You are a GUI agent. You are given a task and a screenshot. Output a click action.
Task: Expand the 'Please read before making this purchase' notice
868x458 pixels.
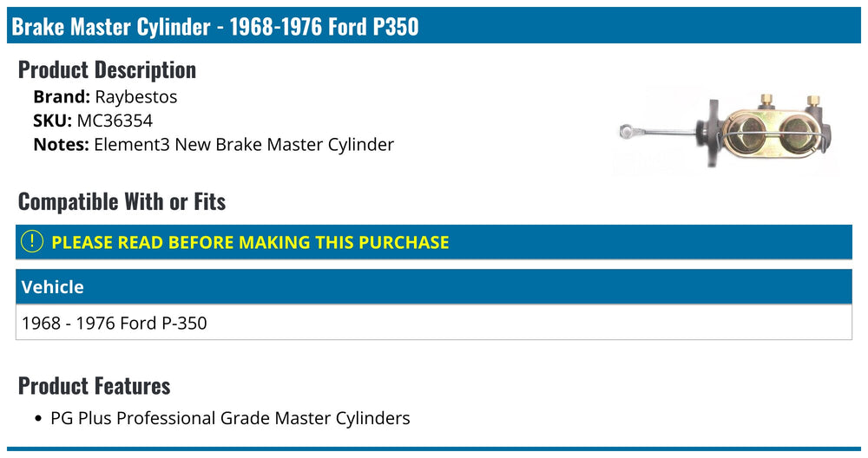[433, 242]
